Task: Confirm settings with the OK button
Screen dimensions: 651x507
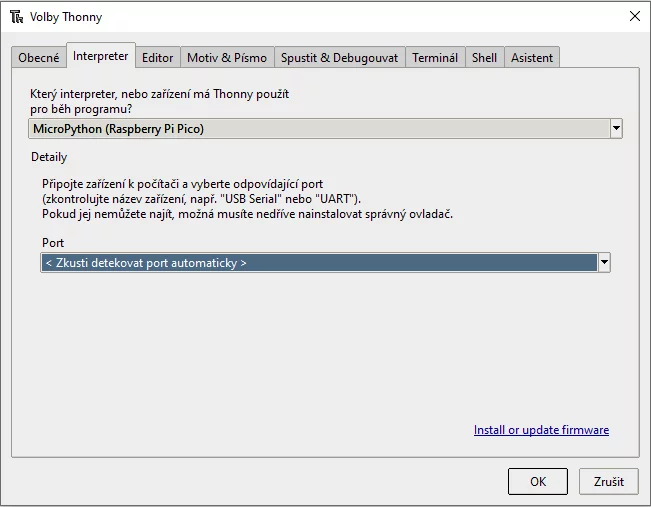Action: click(x=538, y=482)
